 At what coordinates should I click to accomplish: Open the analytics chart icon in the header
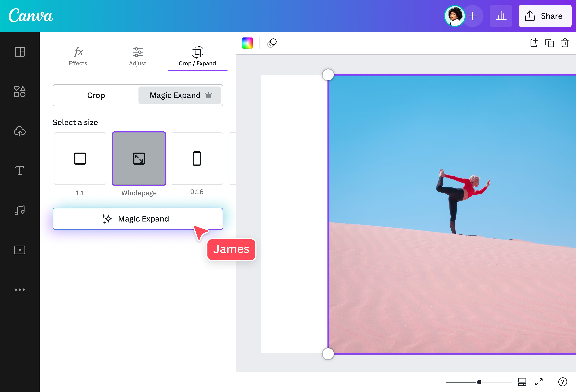(x=501, y=16)
